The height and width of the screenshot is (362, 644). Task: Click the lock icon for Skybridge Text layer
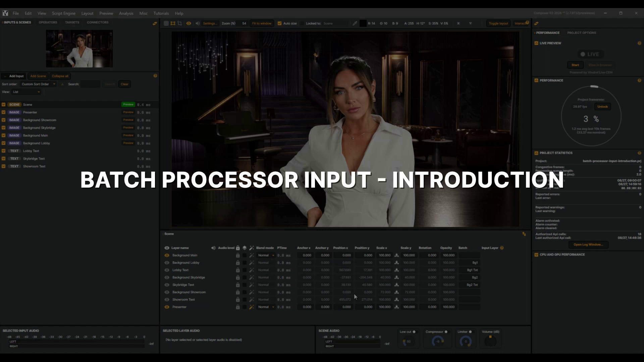pos(238,285)
